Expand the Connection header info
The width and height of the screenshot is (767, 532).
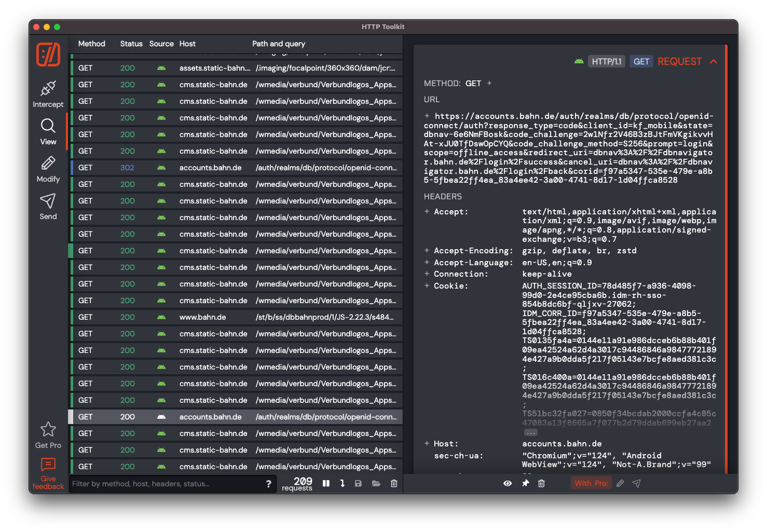click(427, 274)
